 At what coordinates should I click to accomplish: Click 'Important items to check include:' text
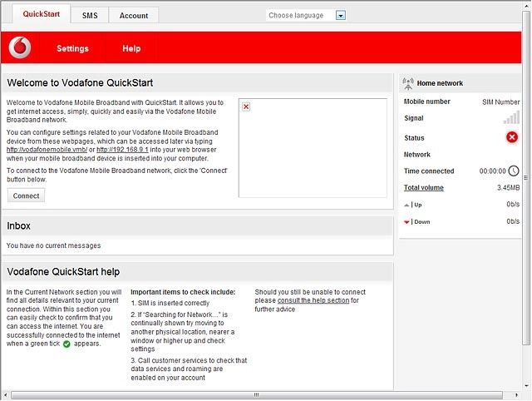click(183, 292)
